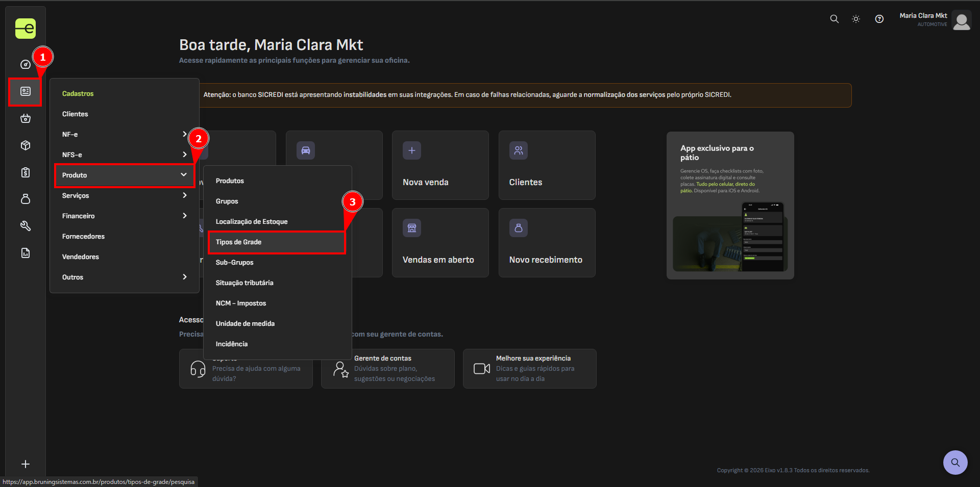Click the car icon on the card

coord(306,150)
